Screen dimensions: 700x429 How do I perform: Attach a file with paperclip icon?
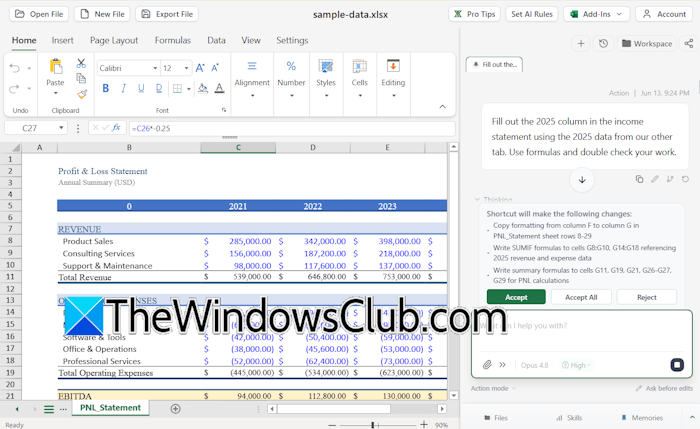point(487,365)
